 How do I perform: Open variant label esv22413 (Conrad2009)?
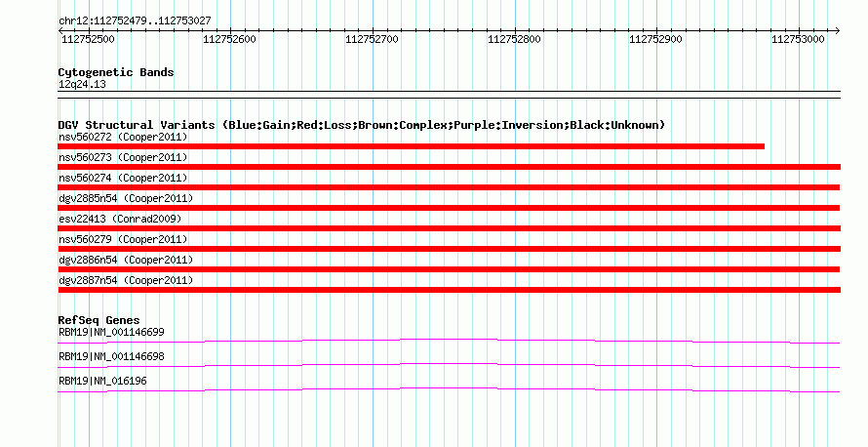[120, 219]
